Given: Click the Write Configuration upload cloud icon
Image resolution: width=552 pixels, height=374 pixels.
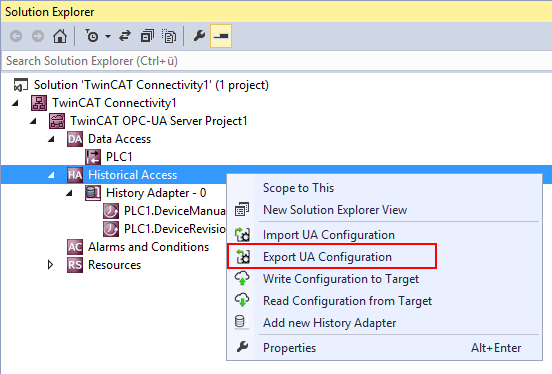Looking at the screenshot, I should pyautogui.click(x=242, y=278).
